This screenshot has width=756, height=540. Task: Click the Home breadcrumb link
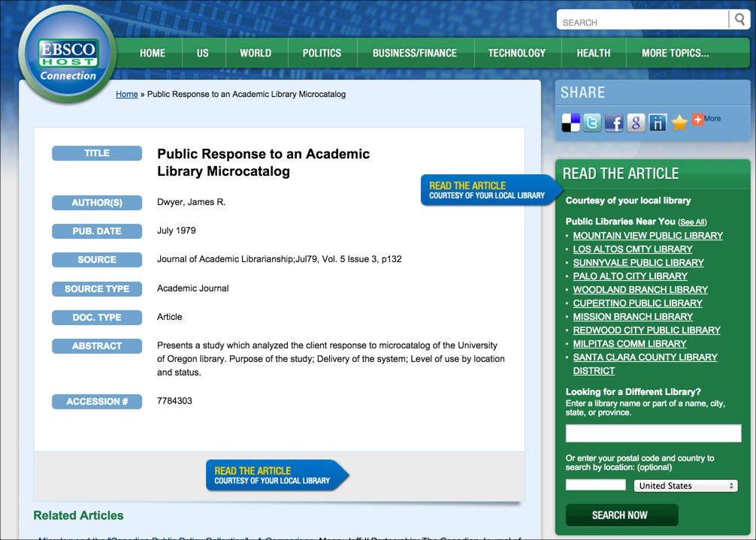127,94
